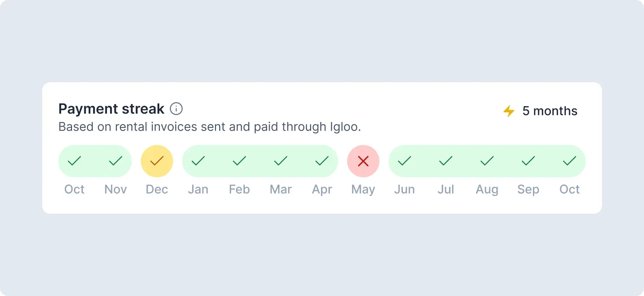Click the "Dec" month label text
The height and width of the screenshot is (296, 644).
(x=157, y=189)
